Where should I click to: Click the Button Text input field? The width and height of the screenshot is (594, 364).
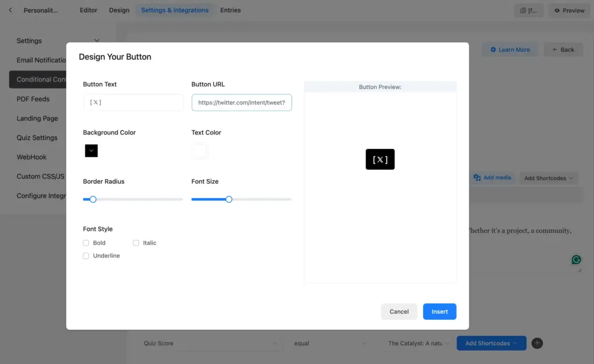pyautogui.click(x=133, y=103)
